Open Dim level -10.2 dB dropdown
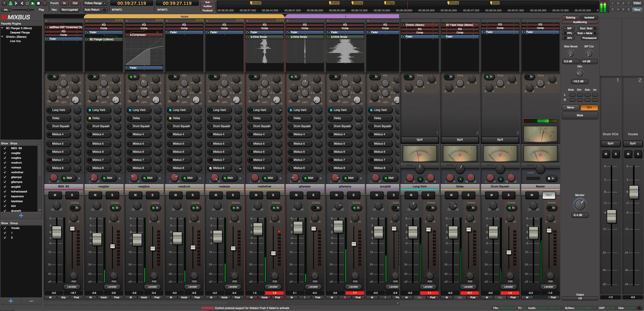Viewport: 644px width, 311px height. [579, 81]
